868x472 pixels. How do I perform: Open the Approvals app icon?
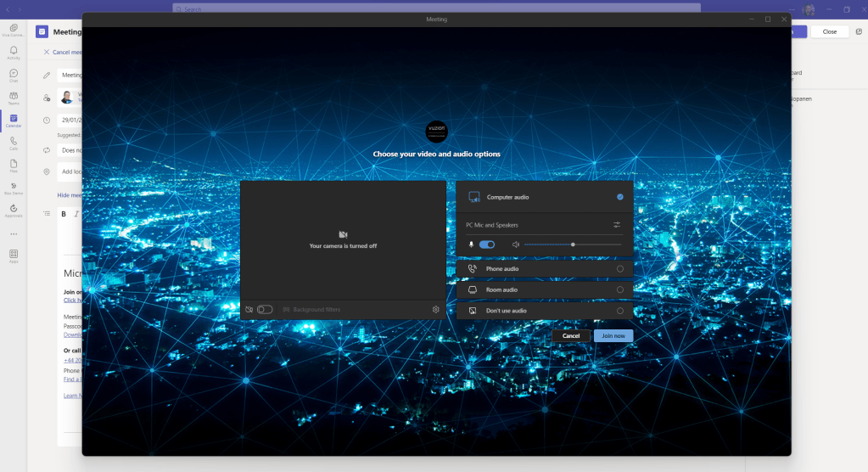(x=14, y=210)
